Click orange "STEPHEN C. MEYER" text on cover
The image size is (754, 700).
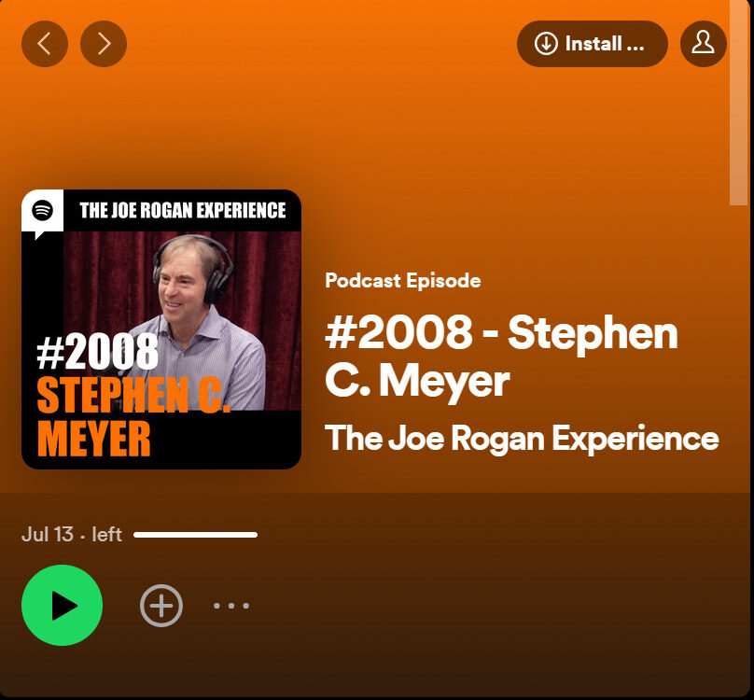click(x=131, y=416)
